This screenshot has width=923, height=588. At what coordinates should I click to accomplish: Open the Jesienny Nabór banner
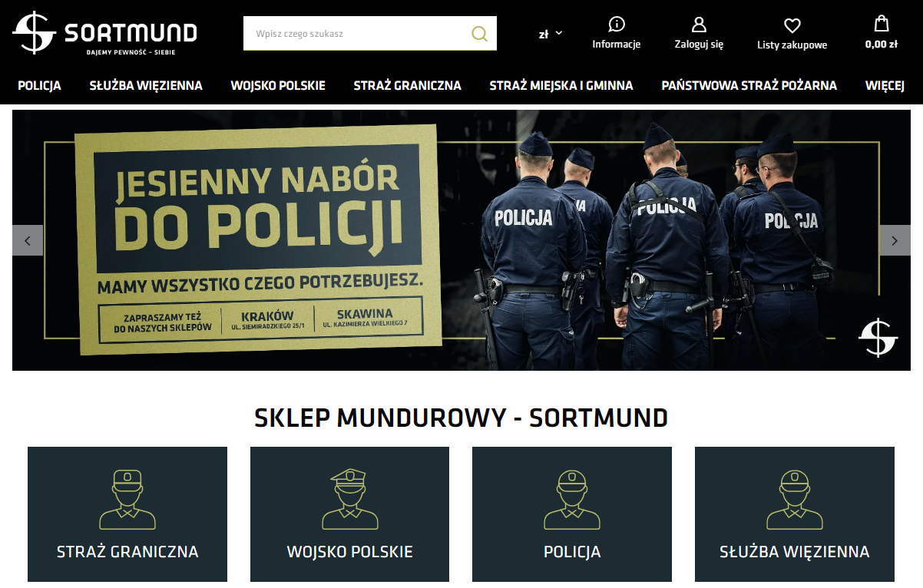pyautogui.click(x=461, y=240)
